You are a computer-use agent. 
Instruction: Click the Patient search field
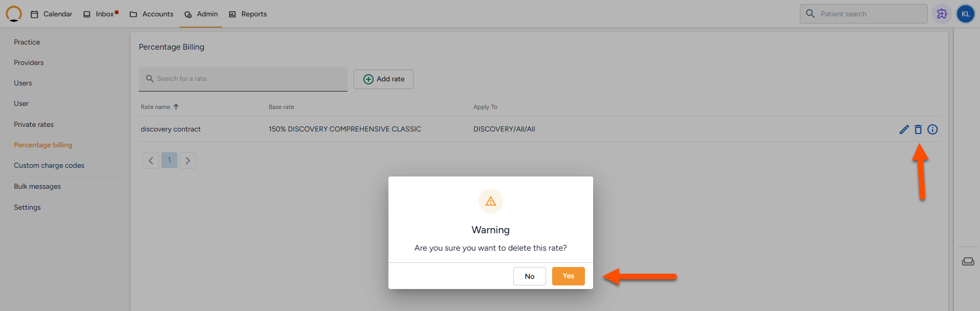[x=864, y=14]
